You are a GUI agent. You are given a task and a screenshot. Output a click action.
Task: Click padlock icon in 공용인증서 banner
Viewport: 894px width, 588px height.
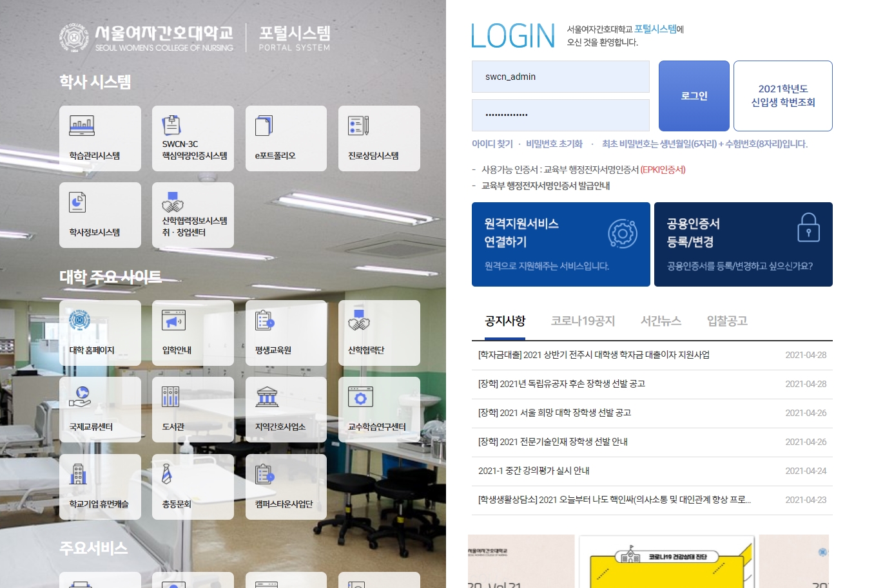(808, 227)
